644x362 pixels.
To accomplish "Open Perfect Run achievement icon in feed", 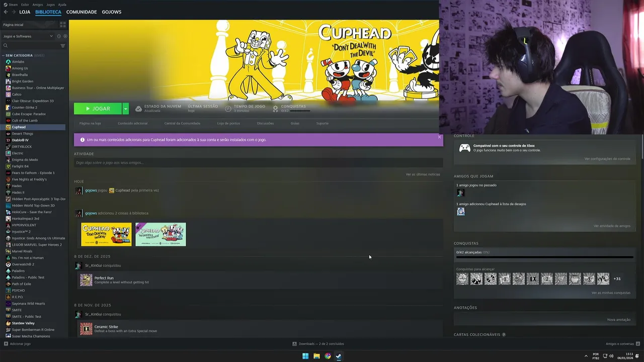I will pos(86,280).
